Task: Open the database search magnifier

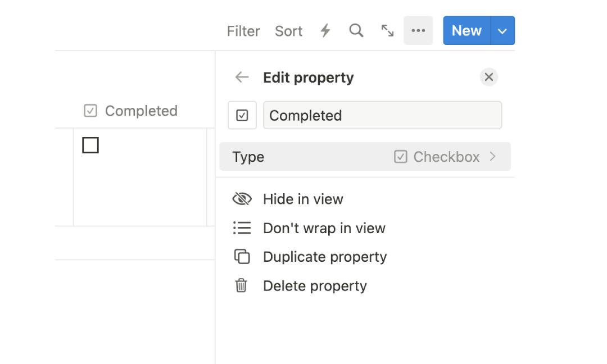Action: click(356, 31)
